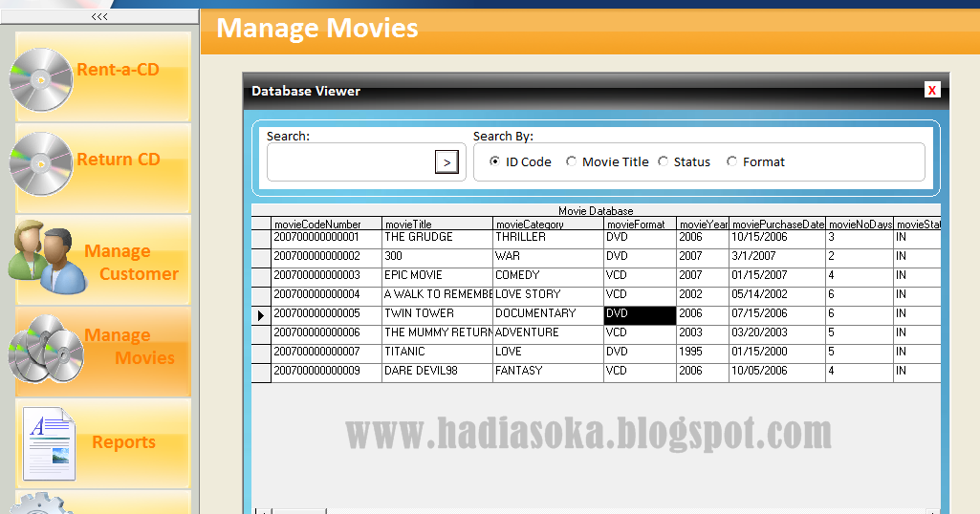
Task: Click purchase date 03/20/2003 cell
Action: pyautogui.click(x=777, y=334)
